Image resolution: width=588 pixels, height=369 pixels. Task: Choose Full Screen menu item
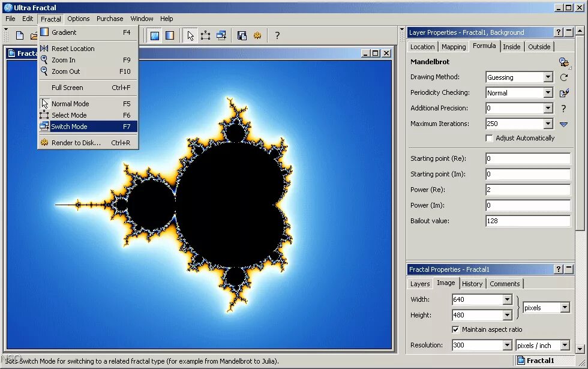(x=88, y=88)
